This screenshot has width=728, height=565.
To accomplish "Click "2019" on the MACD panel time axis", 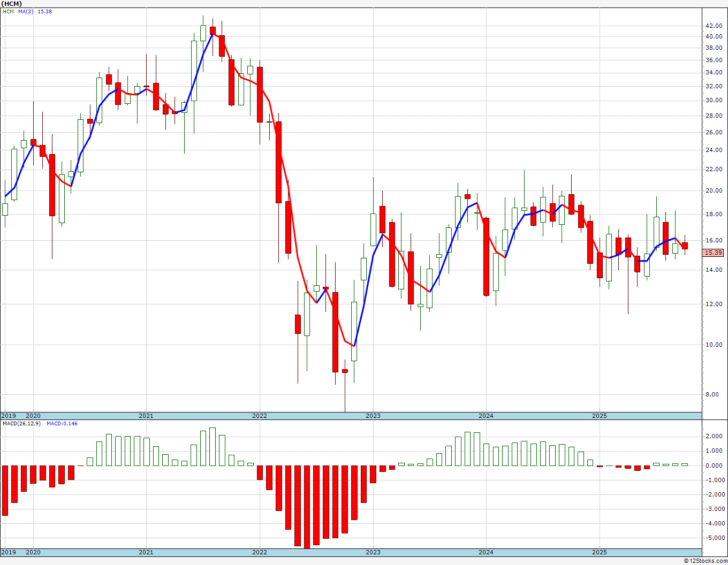I will point(8,552).
